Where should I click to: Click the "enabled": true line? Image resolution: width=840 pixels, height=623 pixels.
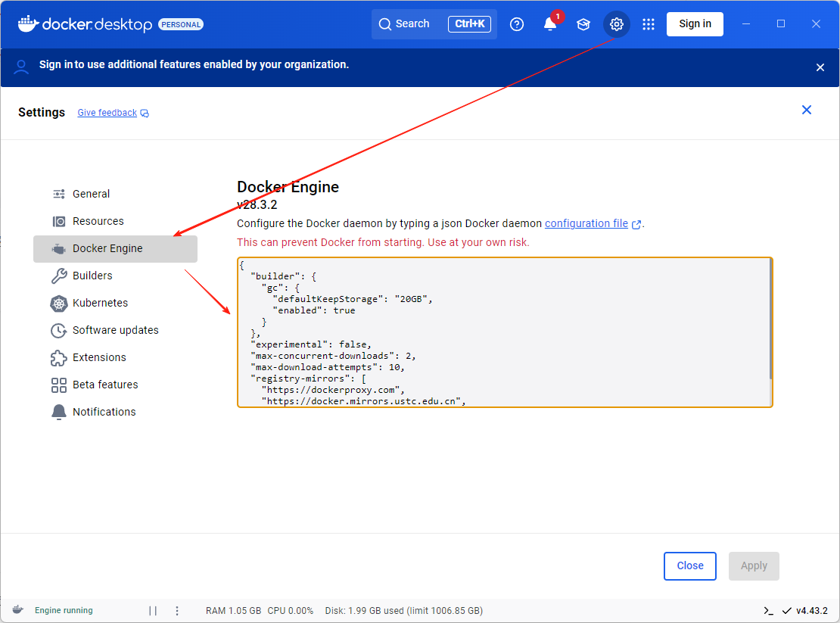[x=313, y=310]
